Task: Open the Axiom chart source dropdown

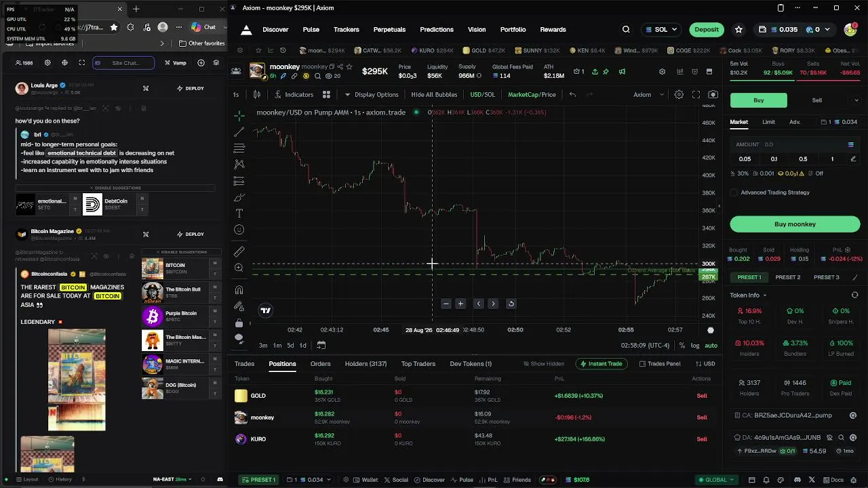Action: coord(648,95)
